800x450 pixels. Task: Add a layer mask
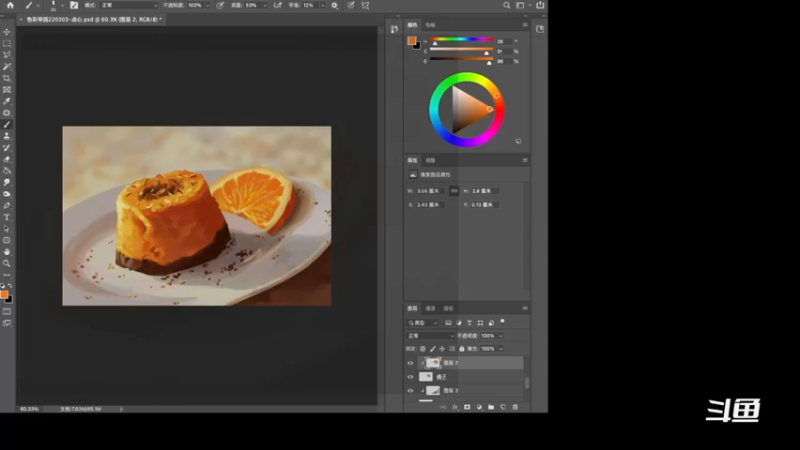[x=467, y=407]
